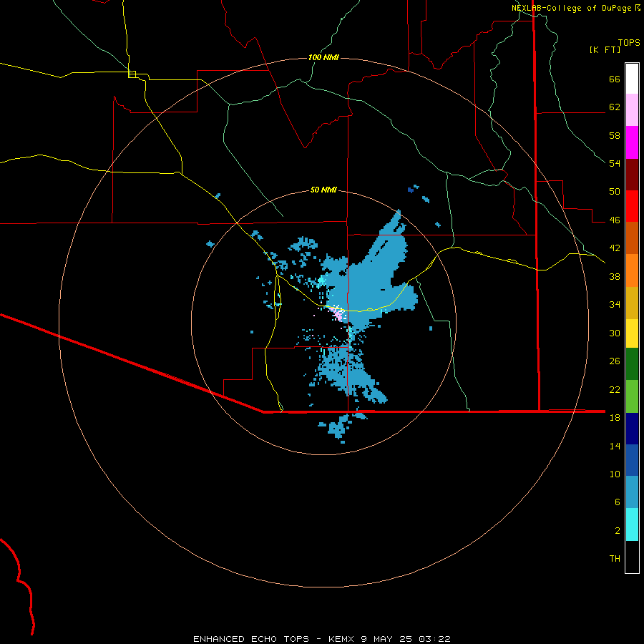This screenshot has height=644, width=644.
Task: Click the 14 legend value
Action: coord(615,446)
